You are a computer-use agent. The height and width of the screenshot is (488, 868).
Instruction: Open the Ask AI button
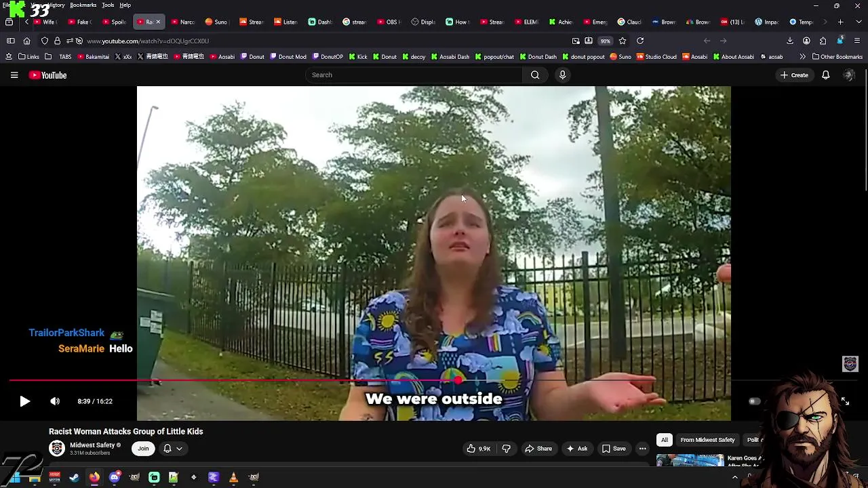[x=577, y=449]
